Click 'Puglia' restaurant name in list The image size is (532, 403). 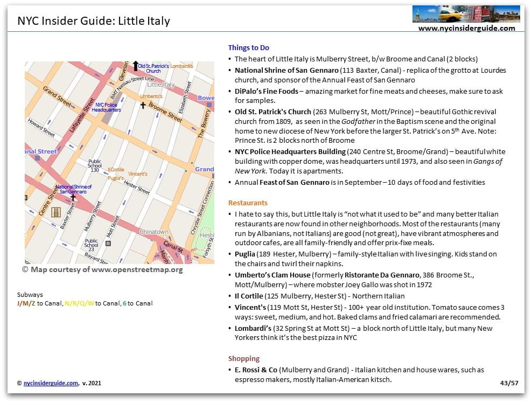tap(244, 254)
